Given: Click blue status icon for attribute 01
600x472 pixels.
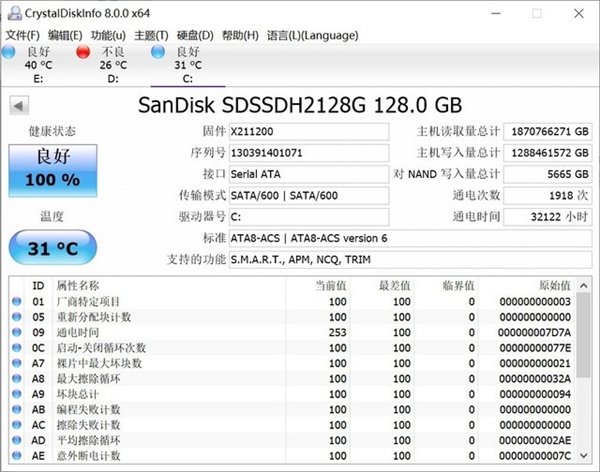Looking at the screenshot, I should [x=16, y=301].
